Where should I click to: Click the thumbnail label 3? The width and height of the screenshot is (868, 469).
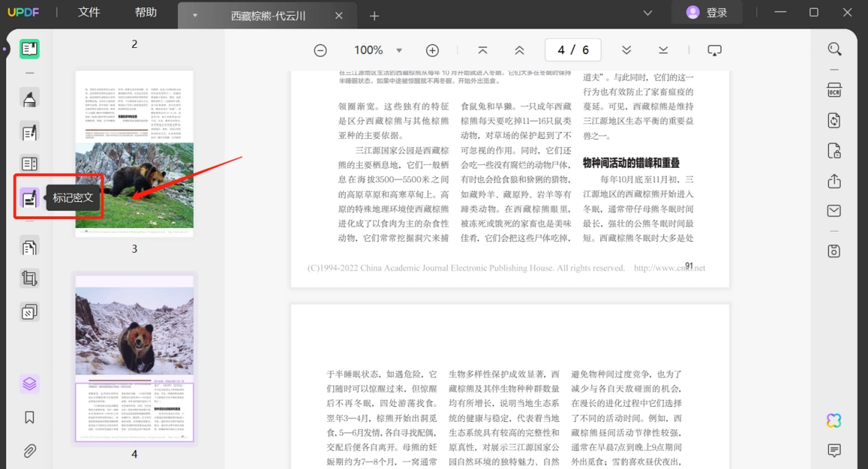135,249
